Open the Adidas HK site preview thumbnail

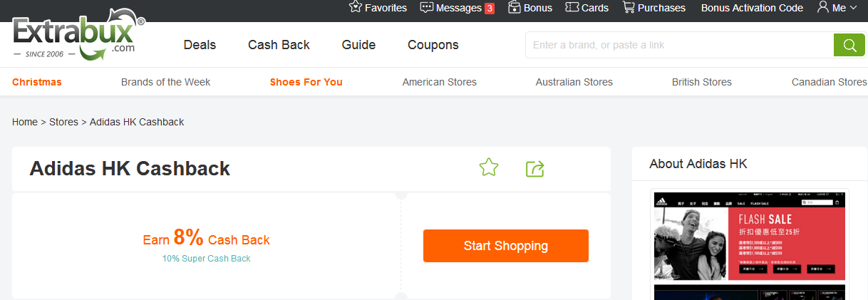[x=749, y=237]
